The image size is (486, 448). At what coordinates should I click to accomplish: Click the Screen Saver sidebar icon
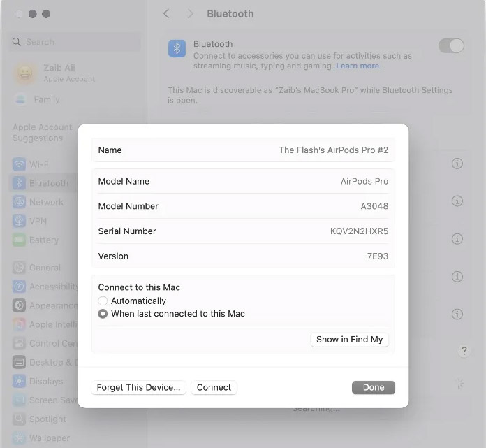pyautogui.click(x=19, y=400)
